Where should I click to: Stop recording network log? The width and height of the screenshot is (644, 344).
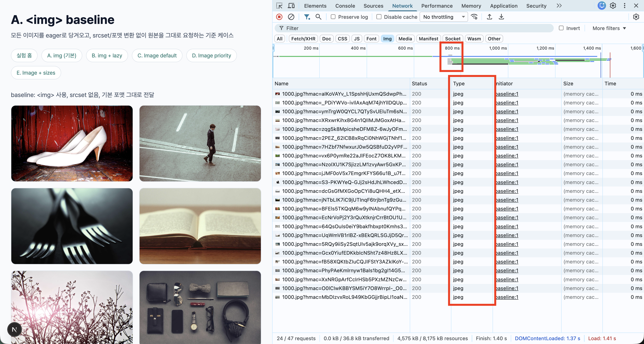coord(279,17)
